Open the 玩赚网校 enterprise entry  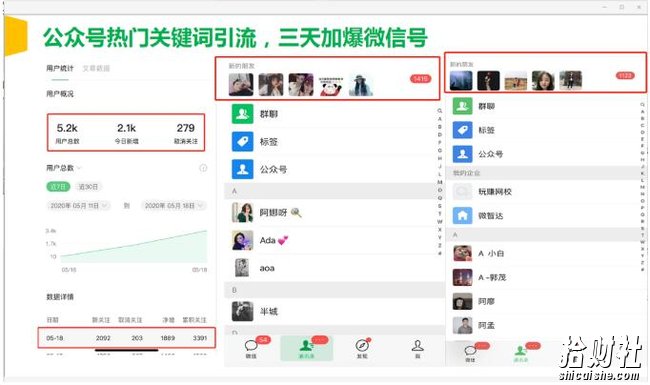coord(543,192)
